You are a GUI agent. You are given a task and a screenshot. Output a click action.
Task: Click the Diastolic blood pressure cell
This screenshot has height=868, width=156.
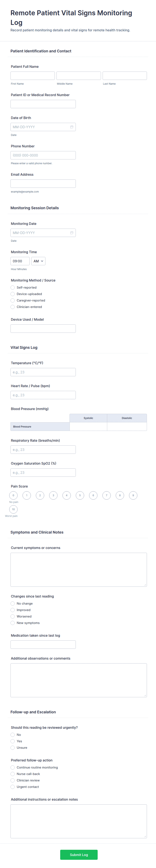click(127, 426)
